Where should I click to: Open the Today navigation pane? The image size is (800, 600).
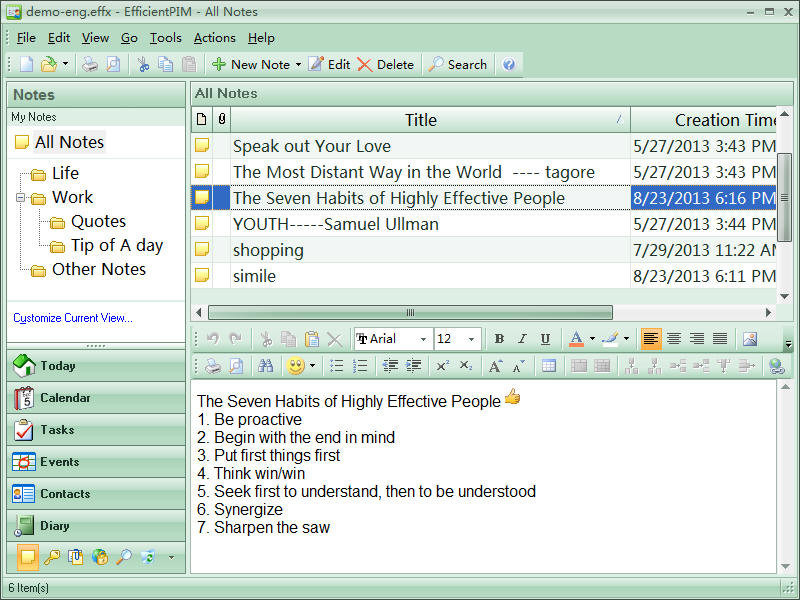point(96,366)
